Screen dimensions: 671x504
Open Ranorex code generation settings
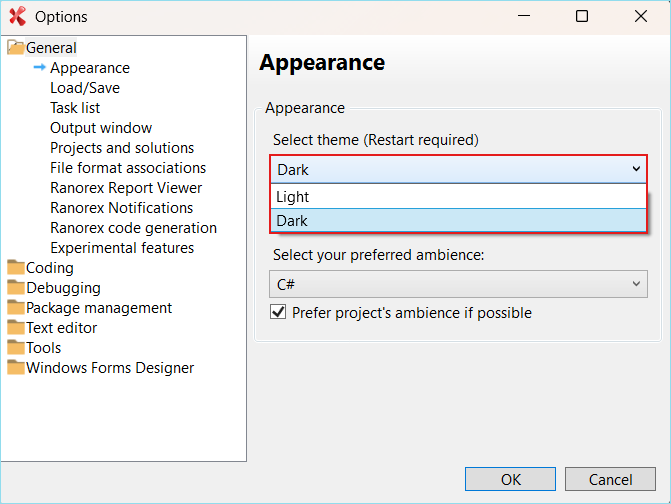click(133, 228)
